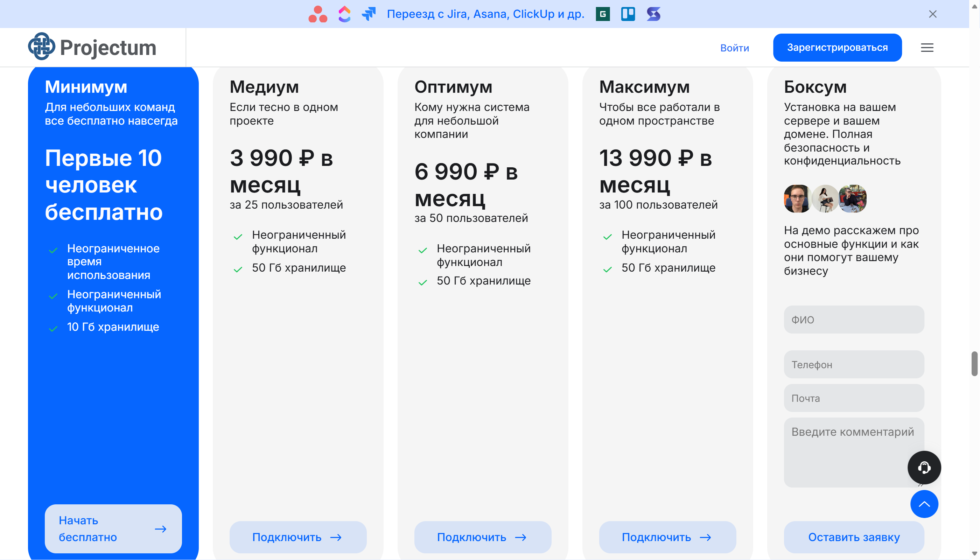Click Подключить under Медиум plan
The image size is (980, 560).
(298, 537)
